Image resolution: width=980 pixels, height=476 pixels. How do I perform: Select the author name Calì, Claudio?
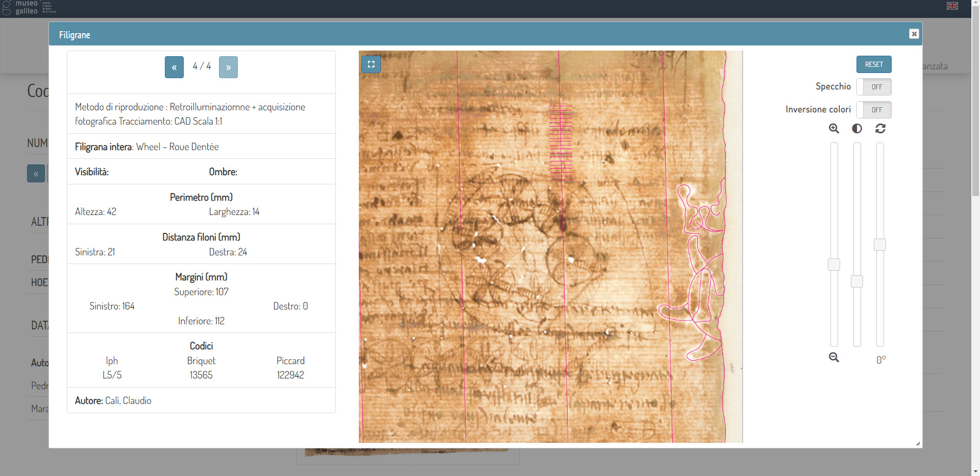pos(128,400)
